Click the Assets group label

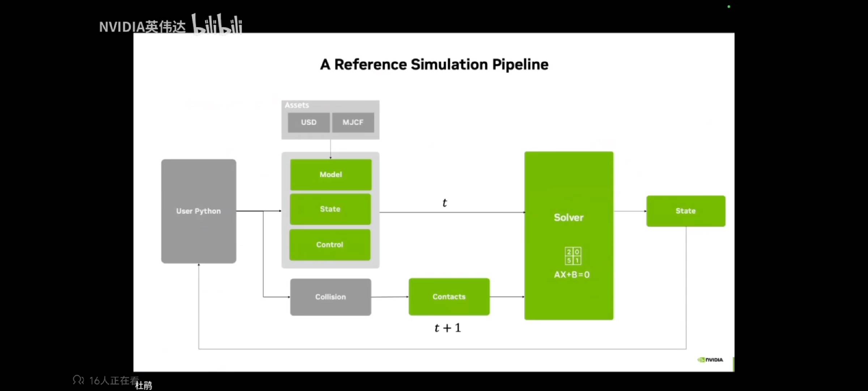click(x=297, y=105)
